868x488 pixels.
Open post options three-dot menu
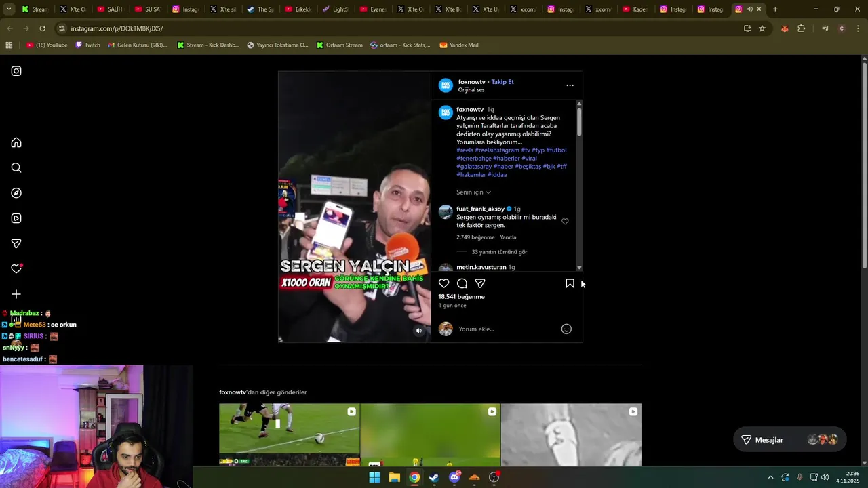(570, 85)
